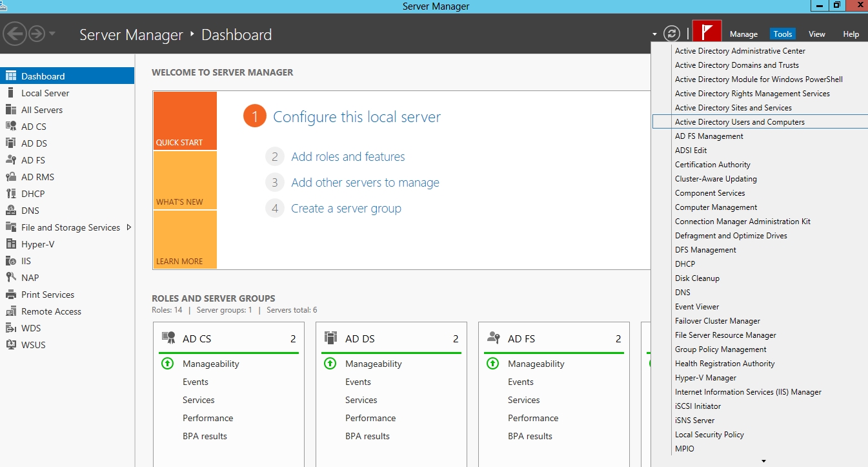The image size is (868, 467).
Task: Click Add roles and features link
Action: (348, 157)
